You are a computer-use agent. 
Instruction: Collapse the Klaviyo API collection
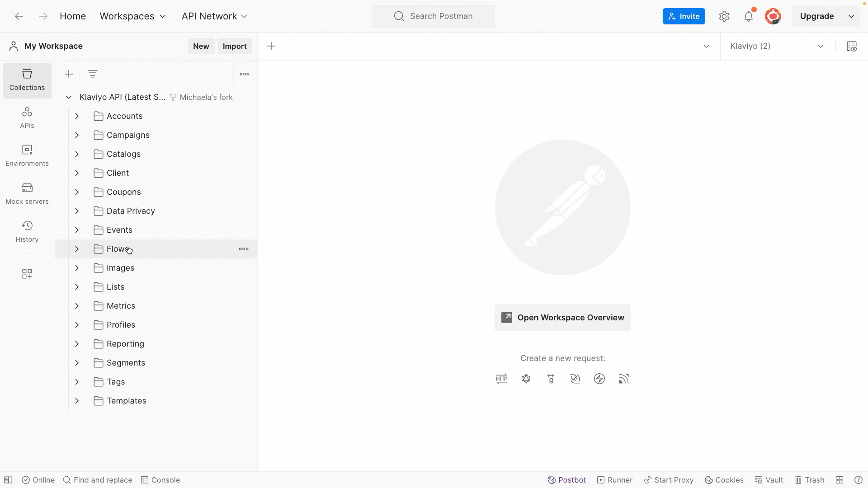pos(69,97)
